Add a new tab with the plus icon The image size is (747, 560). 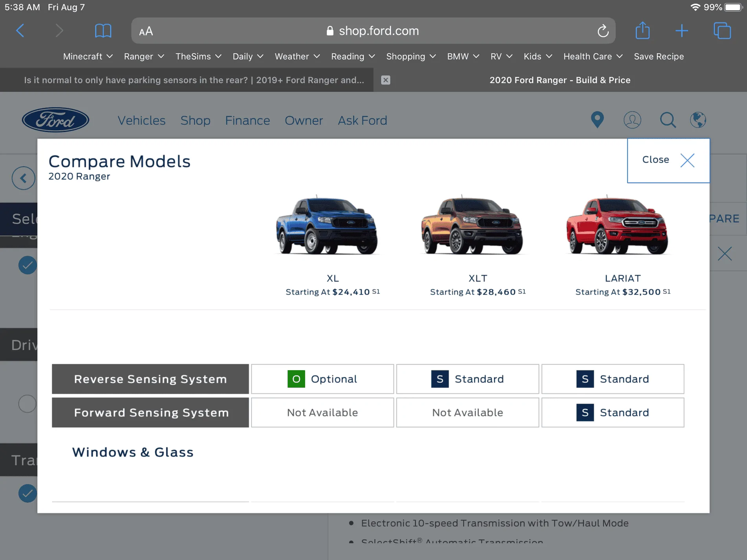tap(682, 31)
